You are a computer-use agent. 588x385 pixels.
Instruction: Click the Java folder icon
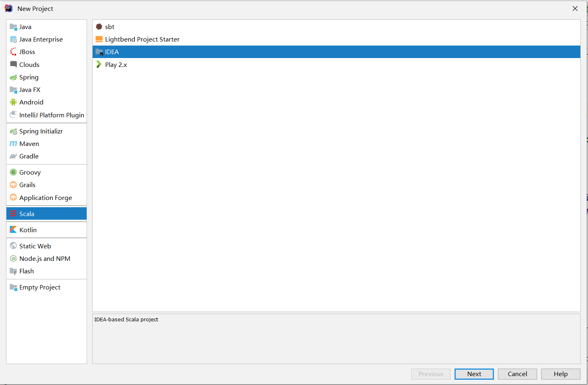pos(13,27)
